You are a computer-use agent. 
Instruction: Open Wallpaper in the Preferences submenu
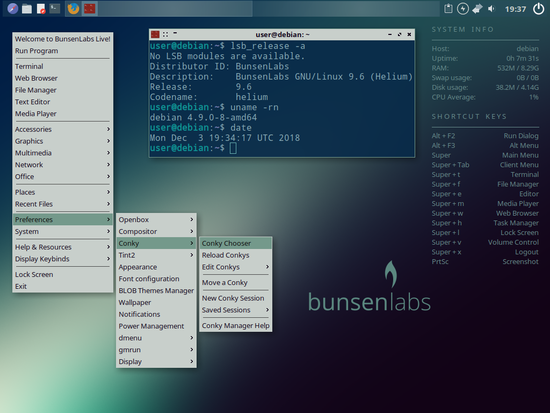tap(156, 302)
